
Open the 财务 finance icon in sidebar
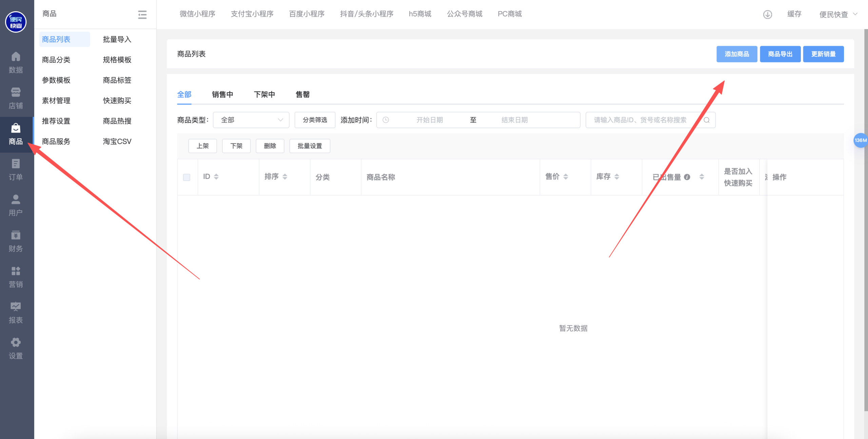[16, 235]
